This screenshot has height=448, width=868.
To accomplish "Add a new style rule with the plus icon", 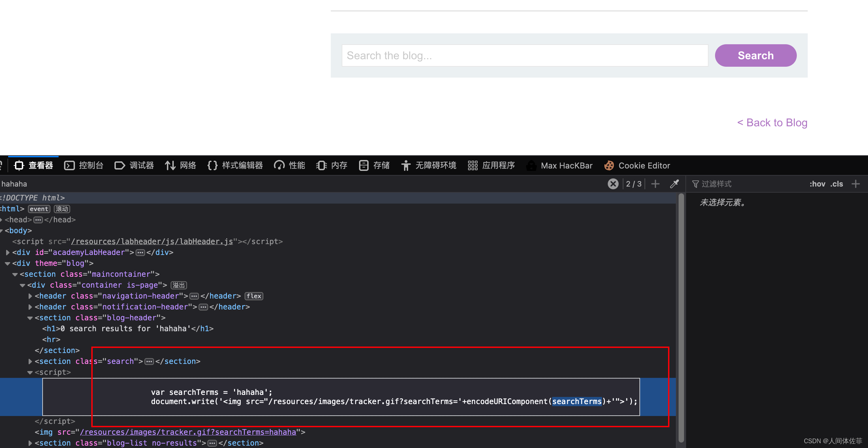I will pos(855,184).
